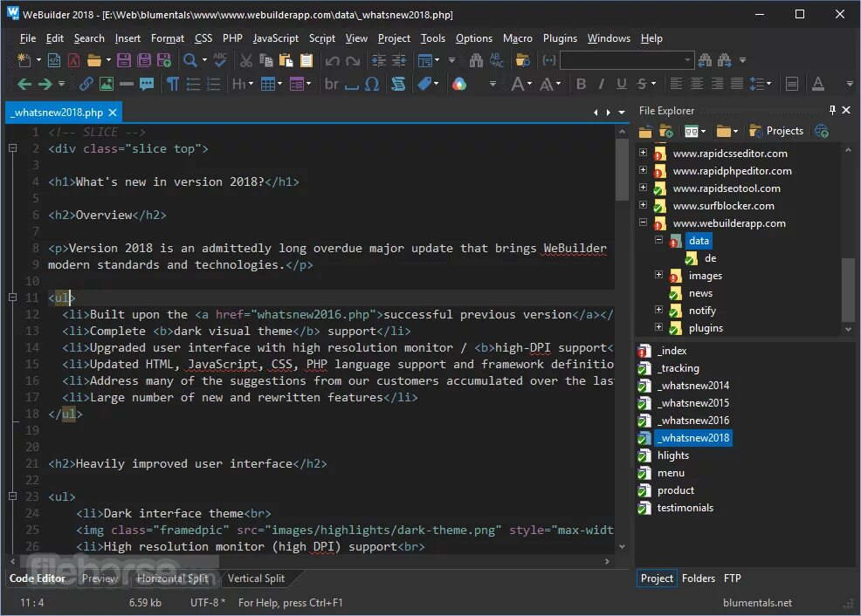Insert a horizontal rule
Viewport: 861px width, 616px height.
coord(127,84)
